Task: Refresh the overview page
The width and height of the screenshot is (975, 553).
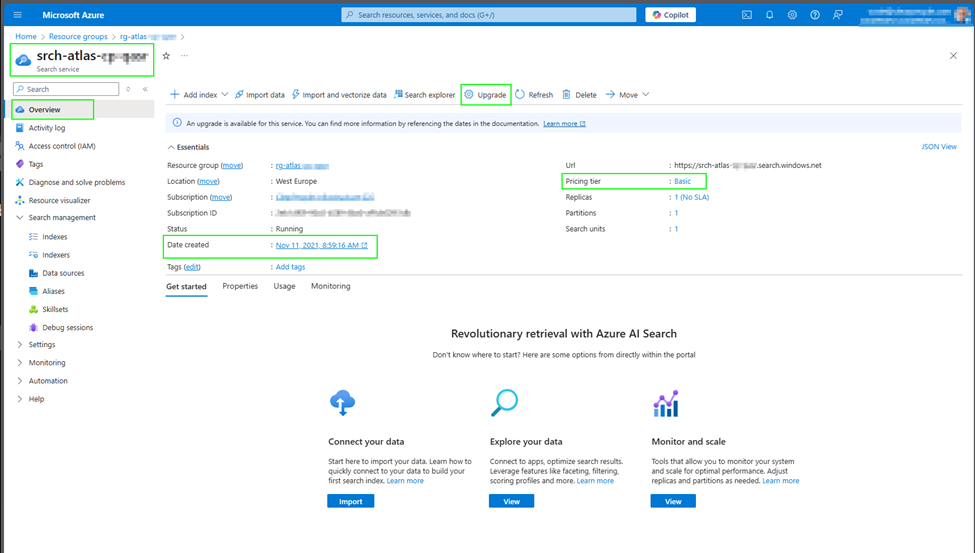Action: pos(534,95)
